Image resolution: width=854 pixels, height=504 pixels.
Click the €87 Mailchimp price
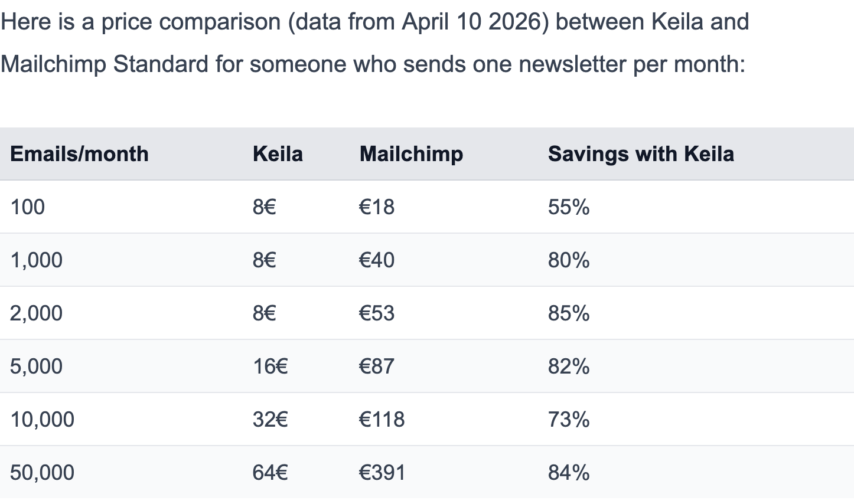(377, 366)
